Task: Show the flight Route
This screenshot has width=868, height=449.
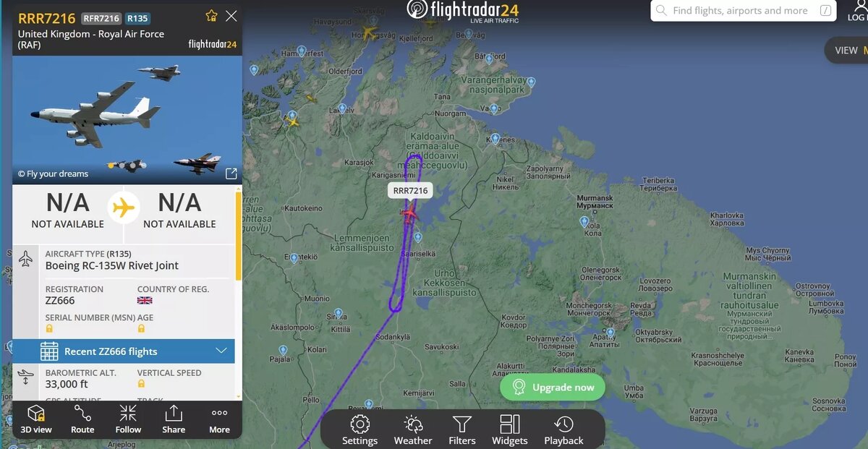Action: 82,419
